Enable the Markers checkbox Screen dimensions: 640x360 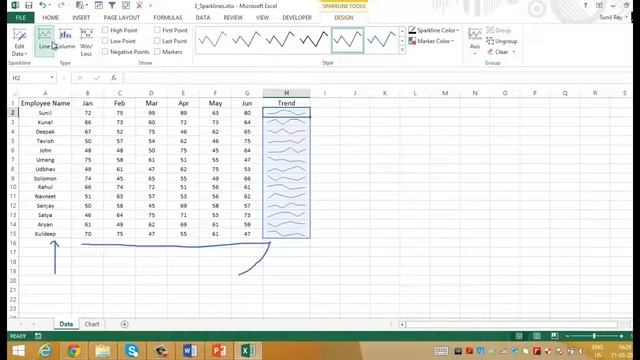coord(157,52)
